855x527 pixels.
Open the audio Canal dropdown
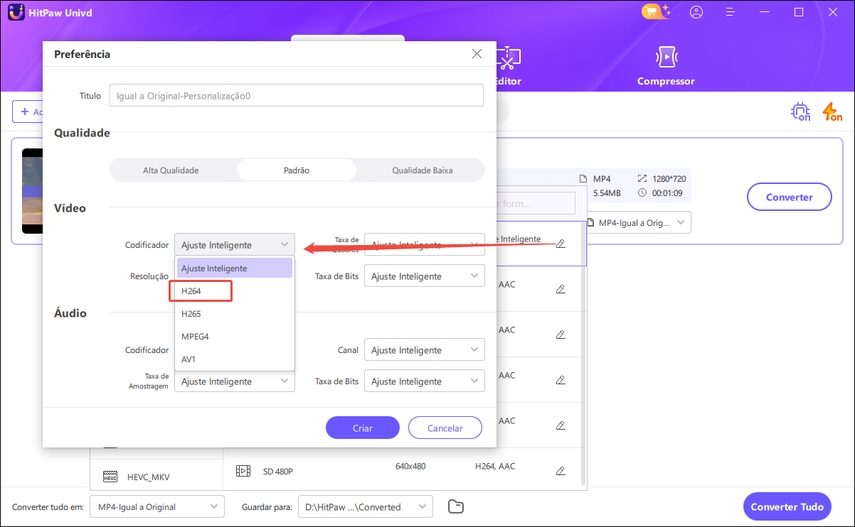tap(424, 350)
